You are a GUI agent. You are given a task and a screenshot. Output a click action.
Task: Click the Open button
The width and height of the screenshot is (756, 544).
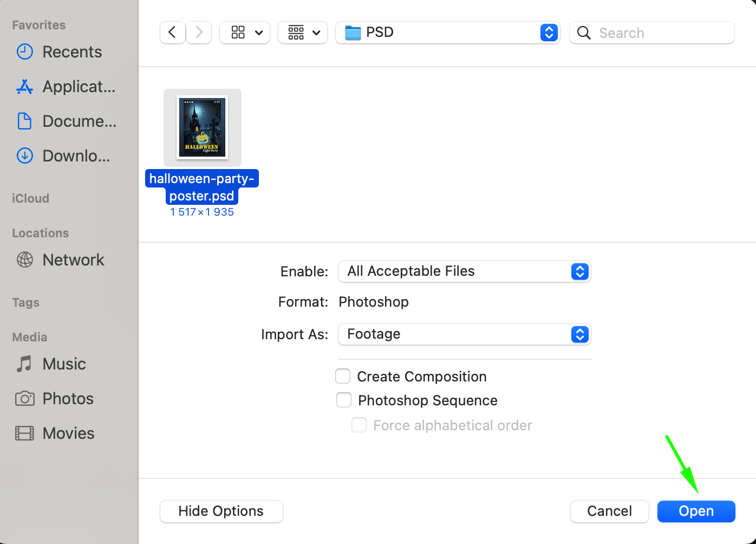tap(696, 511)
